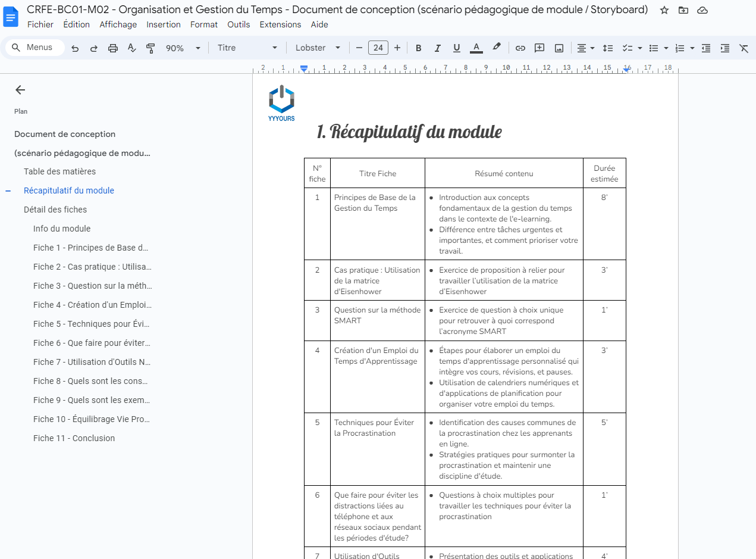Open the Fichier menu
The image size is (756, 559).
[40, 24]
